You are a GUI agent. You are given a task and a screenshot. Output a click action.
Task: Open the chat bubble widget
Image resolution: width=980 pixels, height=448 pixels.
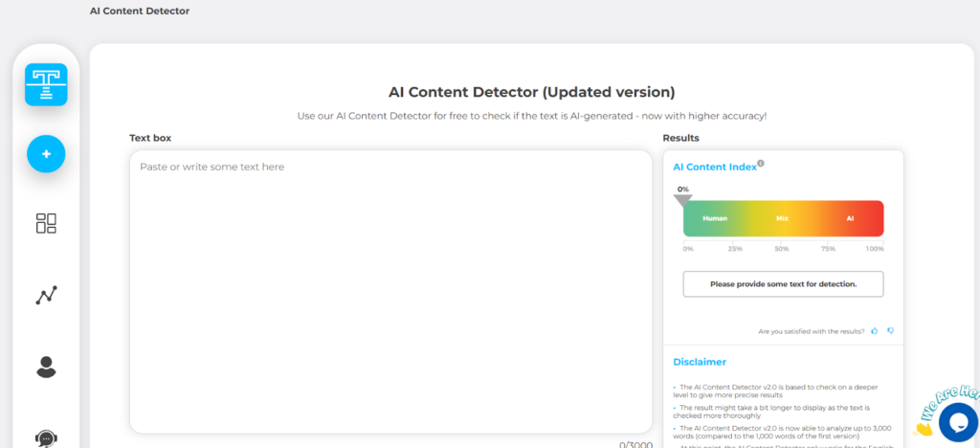pos(958,422)
